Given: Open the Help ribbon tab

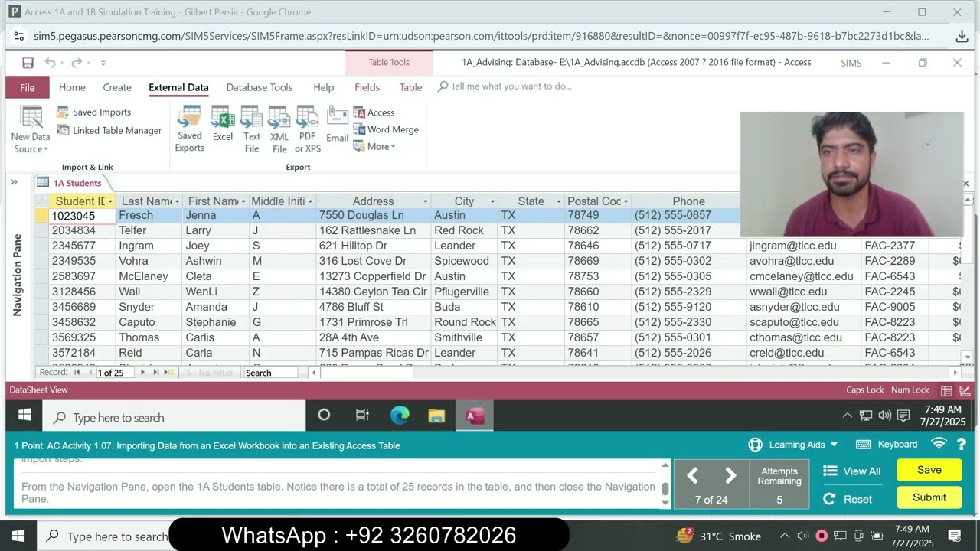Looking at the screenshot, I should tap(324, 87).
